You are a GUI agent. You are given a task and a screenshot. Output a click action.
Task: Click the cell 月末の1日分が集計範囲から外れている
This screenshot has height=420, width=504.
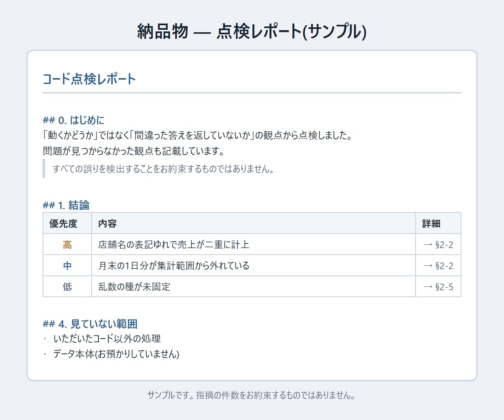[254, 266]
